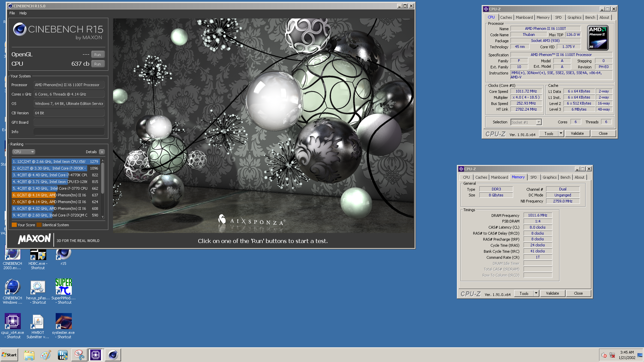Click the Identical System color swatch
This screenshot has height=362, width=644.
tap(39, 225)
